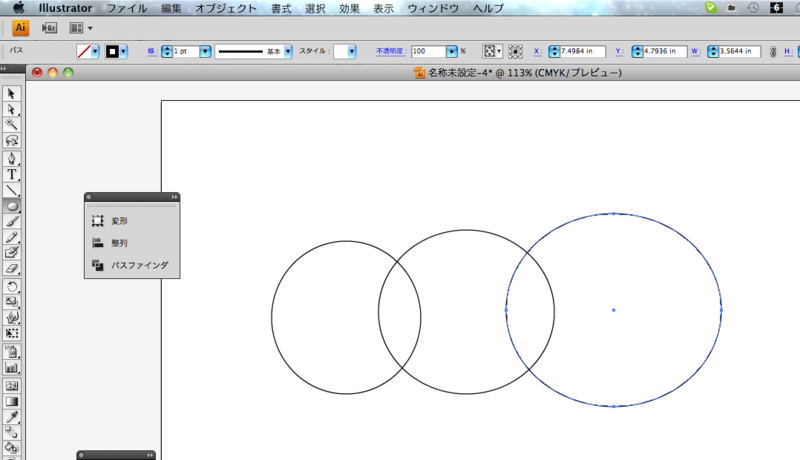Expand the collapsed panel dock arrows

pos(174,197)
